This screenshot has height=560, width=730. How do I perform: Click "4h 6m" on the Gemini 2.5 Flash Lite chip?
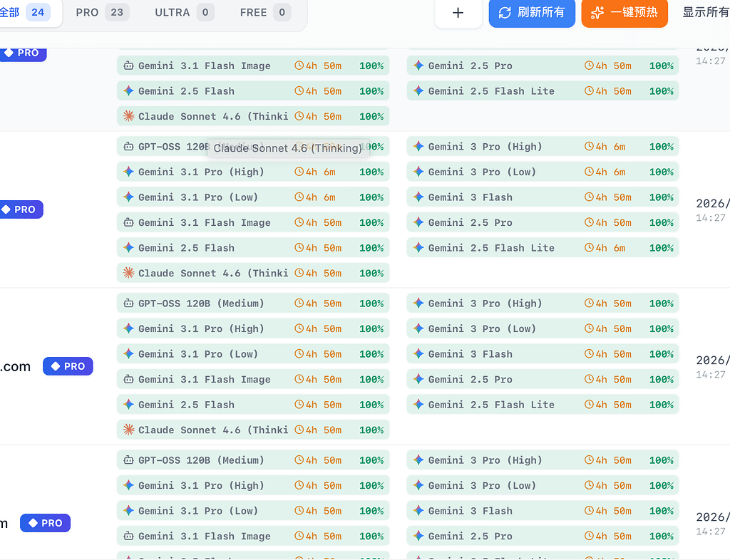click(x=610, y=248)
